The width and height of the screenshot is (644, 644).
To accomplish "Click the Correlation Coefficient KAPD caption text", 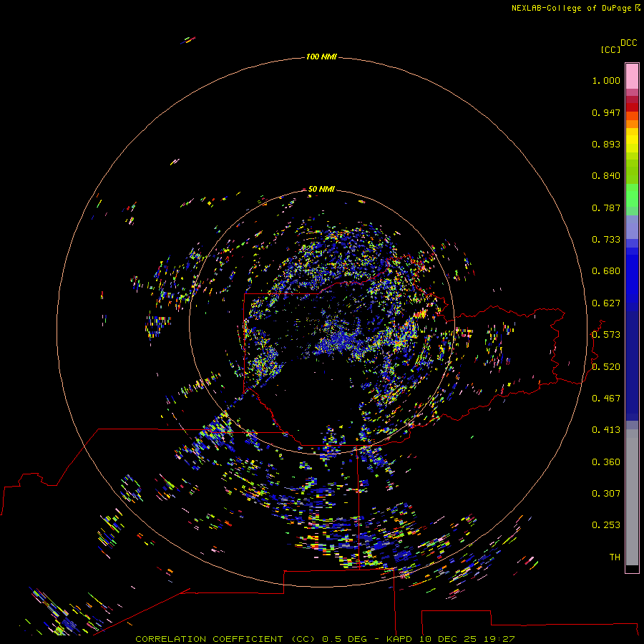I will click(x=325, y=639).
